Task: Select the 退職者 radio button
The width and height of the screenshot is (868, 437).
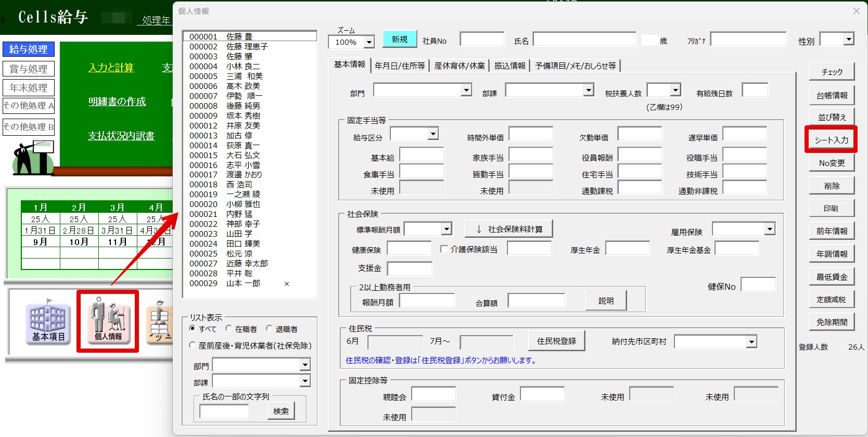Action: point(269,328)
